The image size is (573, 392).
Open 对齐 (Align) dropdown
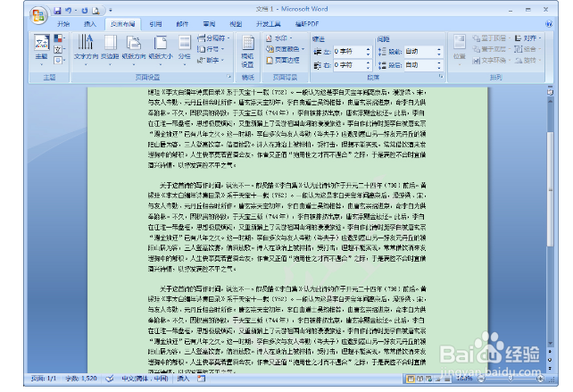tap(527, 38)
